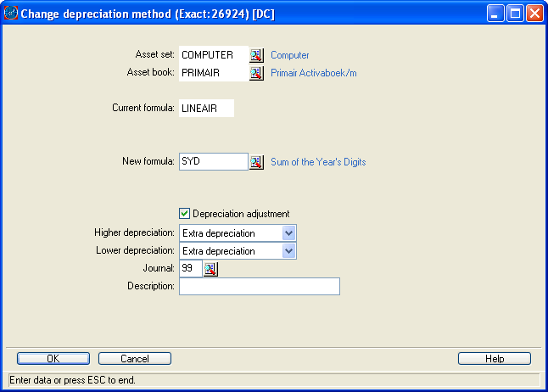Open the Asset book lookup icon
Viewport: 548px width, 392px height.
[256, 73]
